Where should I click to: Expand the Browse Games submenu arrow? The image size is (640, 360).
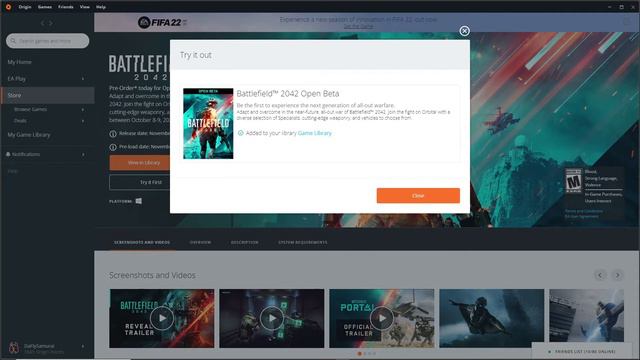(83, 109)
